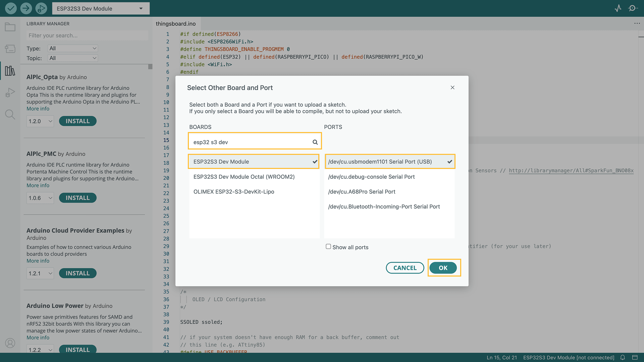Click the Verify sketch checkmark icon

pyautogui.click(x=11, y=8)
